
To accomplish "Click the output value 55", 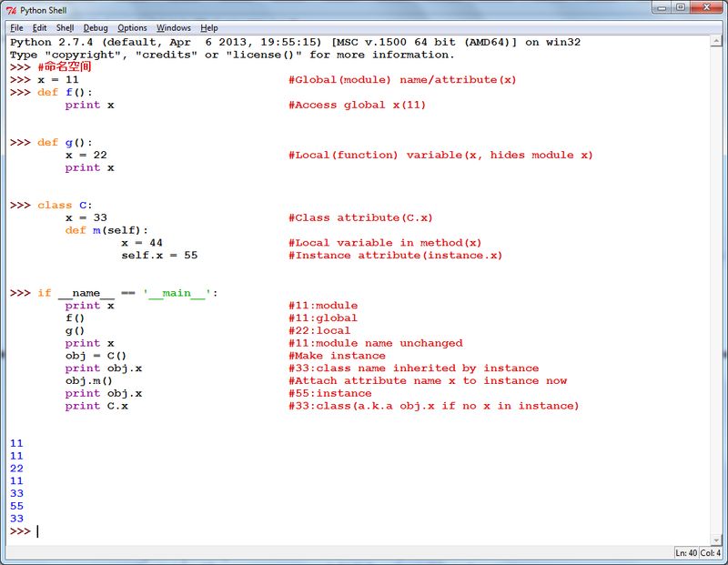I will (x=16, y=506).
